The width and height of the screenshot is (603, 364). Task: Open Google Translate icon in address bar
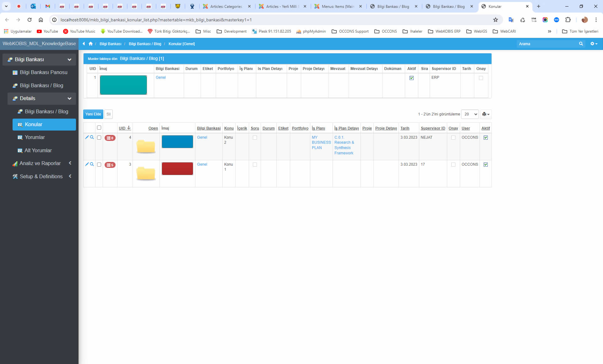point(511,20)
